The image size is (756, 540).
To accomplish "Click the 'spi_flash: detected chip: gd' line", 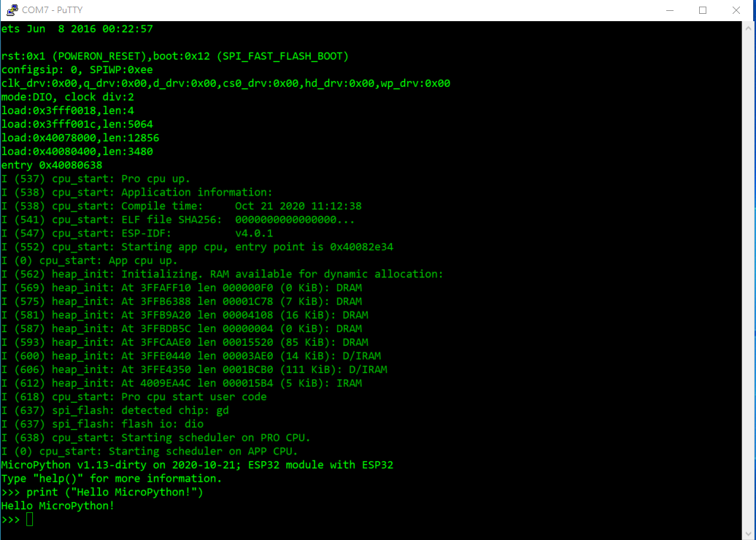I will point(115,410).
